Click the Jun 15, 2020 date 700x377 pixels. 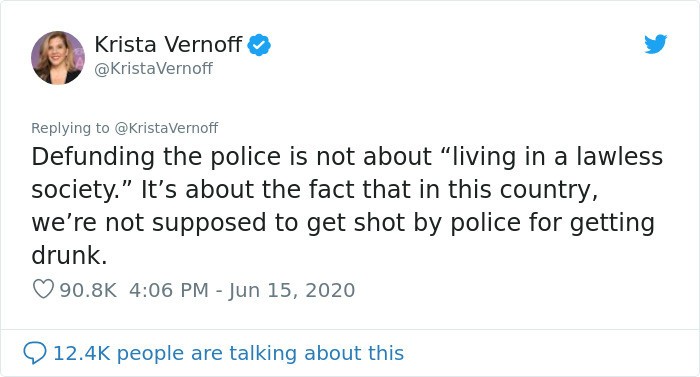point(292,290)
